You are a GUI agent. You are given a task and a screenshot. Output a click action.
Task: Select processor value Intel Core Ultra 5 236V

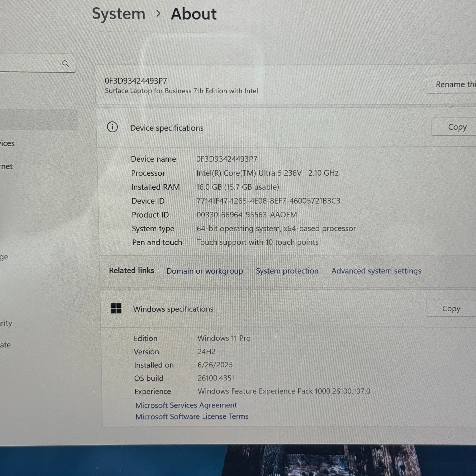[x=267, y=173]
